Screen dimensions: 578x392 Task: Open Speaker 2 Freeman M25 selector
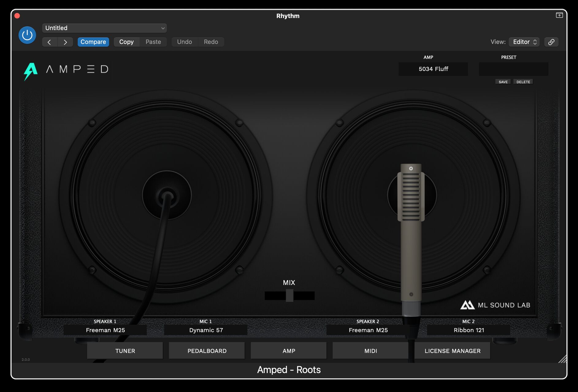point(368,330)
